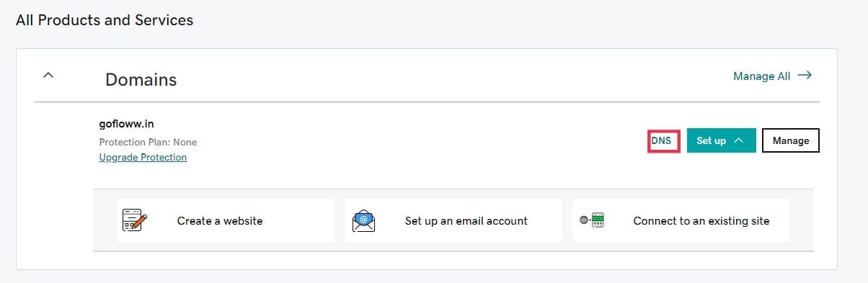This screenshot has height=283, width=868.
Task: Collapse the Set up options using its chevron
Action: point(738,140)
